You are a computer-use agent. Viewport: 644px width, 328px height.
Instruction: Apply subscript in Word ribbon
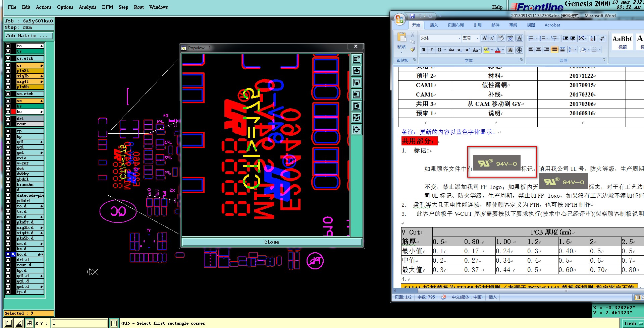(x=460, y=50)
